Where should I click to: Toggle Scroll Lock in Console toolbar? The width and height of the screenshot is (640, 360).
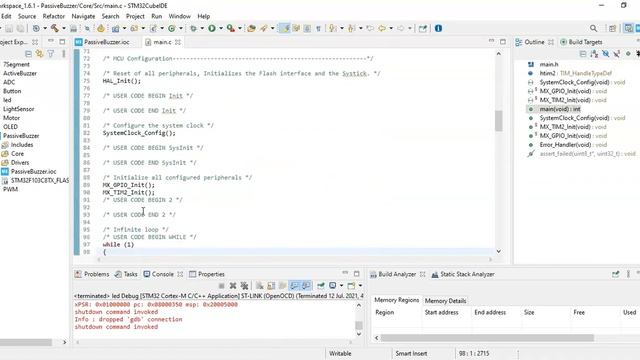[x=271, y=286]
